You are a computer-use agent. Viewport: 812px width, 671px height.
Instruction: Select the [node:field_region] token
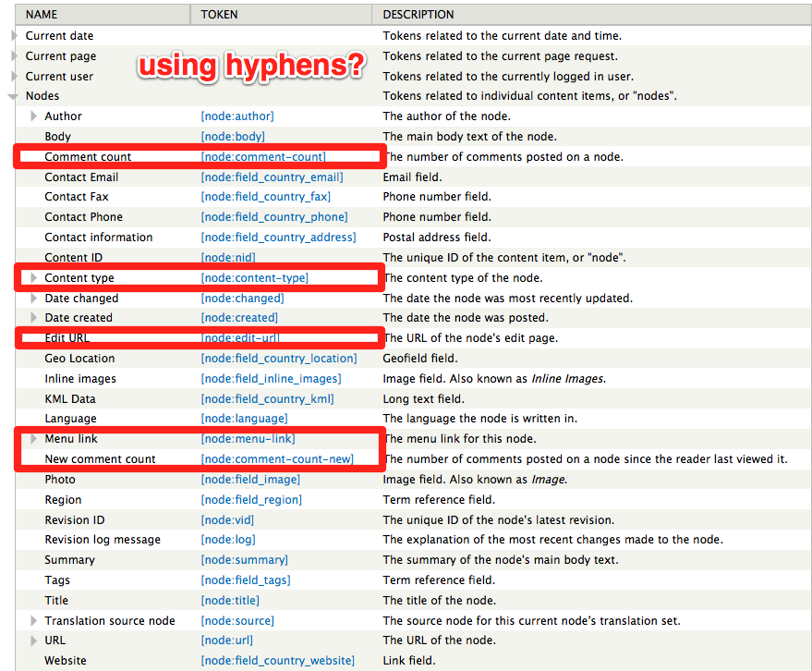pos(251,499)
